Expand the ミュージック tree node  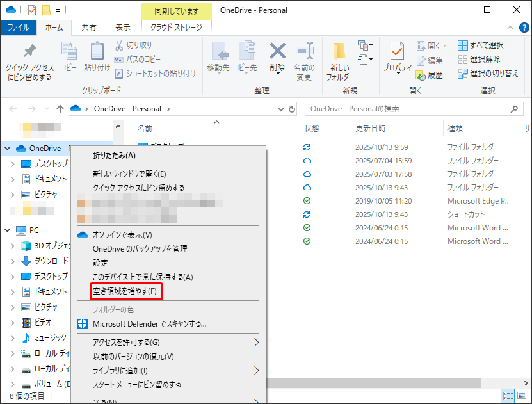tap(13, 338)
